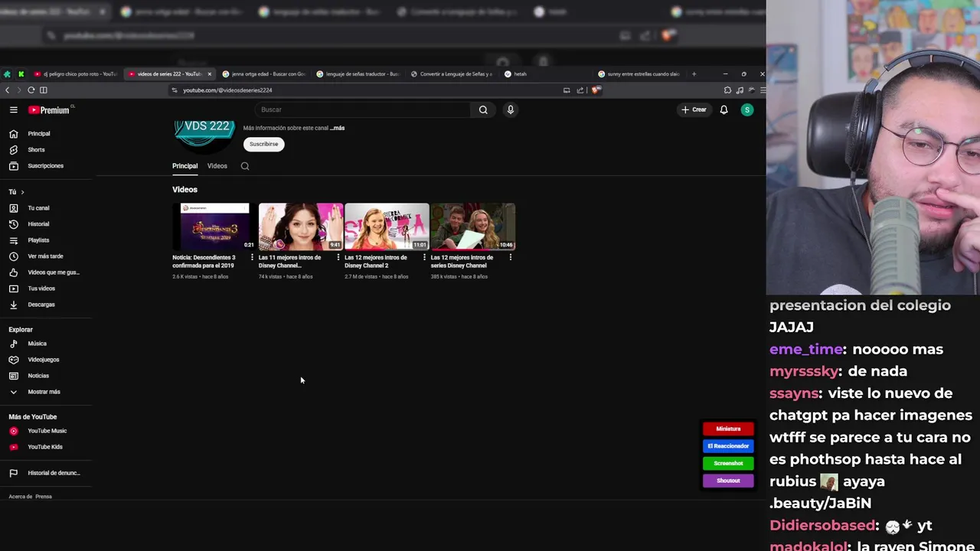Click the Crear button
Viewport: 980px width, 551px height.
click(x=694, y=110)
